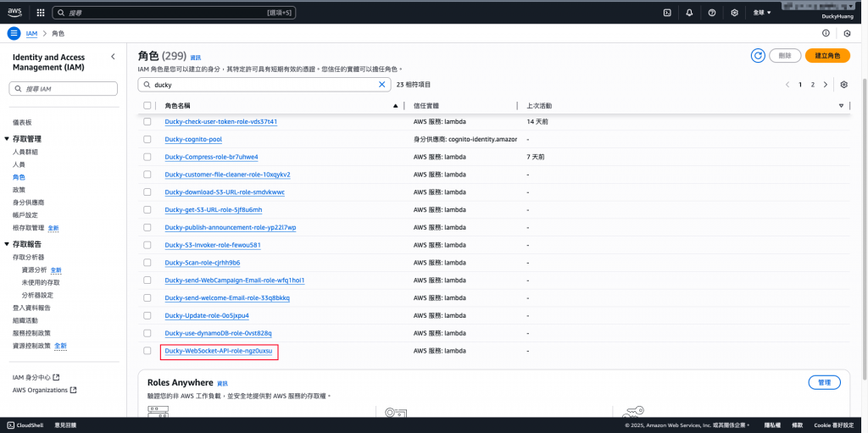868x433 pixels.
Task: Open the Ducky-Update-role-0o5jxpu4 link
Action: pyautogui.click(x=207, y=315)
